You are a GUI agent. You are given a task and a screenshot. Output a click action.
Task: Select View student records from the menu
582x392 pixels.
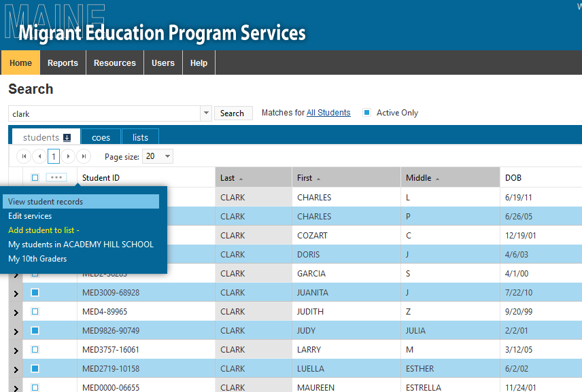(46, 201)
